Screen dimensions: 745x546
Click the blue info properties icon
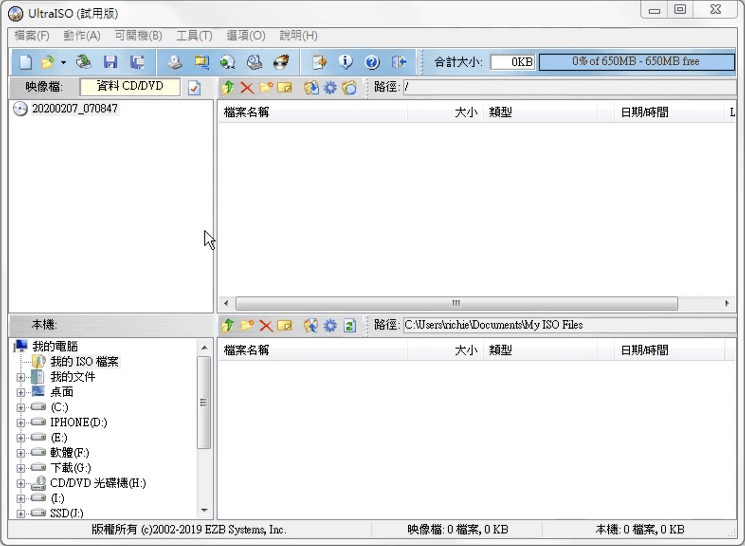(x=345, y=62)
